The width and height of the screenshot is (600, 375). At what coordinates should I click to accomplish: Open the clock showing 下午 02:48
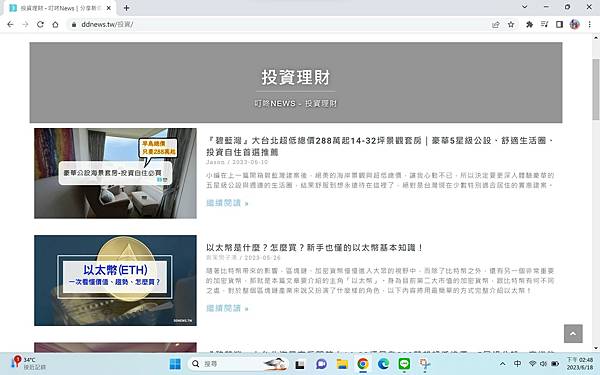pos(580,364)
